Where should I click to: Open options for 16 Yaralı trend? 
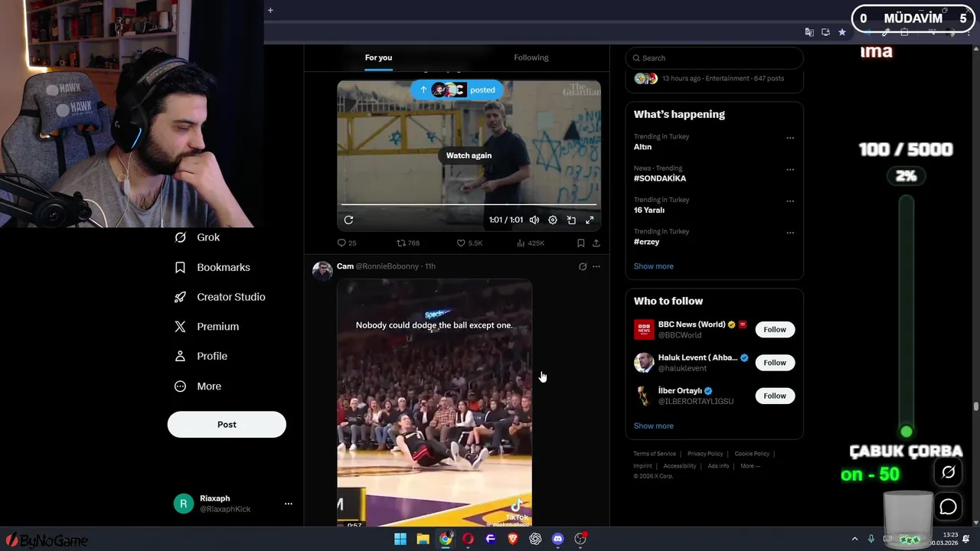pyautogui.click(x=790, y=201)
